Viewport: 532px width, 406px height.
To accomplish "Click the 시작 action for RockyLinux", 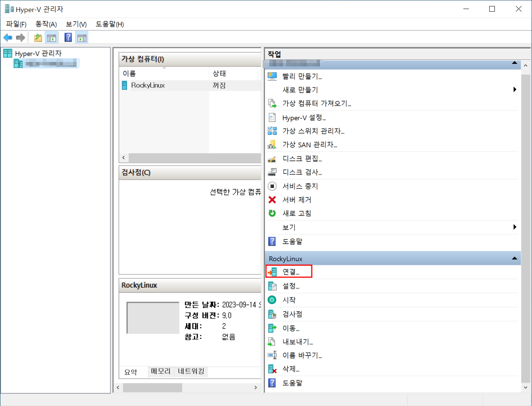I will pyautogui.click(x=289, y=300).
